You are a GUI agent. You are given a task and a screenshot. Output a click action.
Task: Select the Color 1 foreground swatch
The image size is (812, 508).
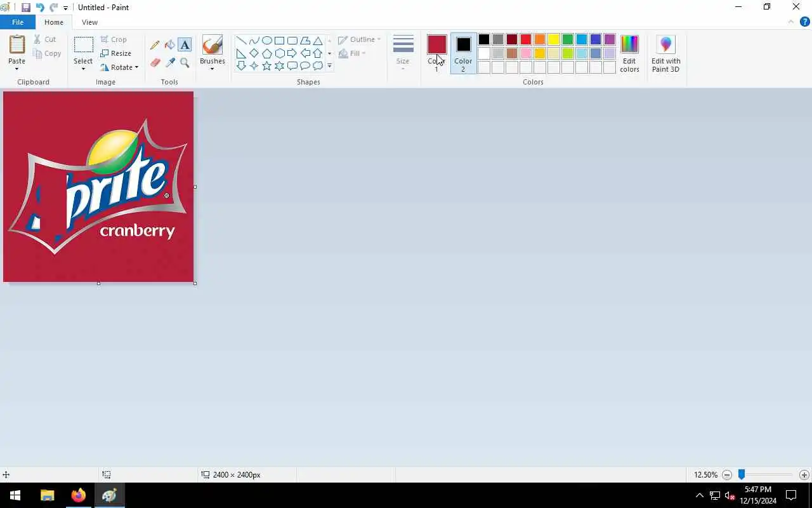pyautogui.click(x=436, y=44)
